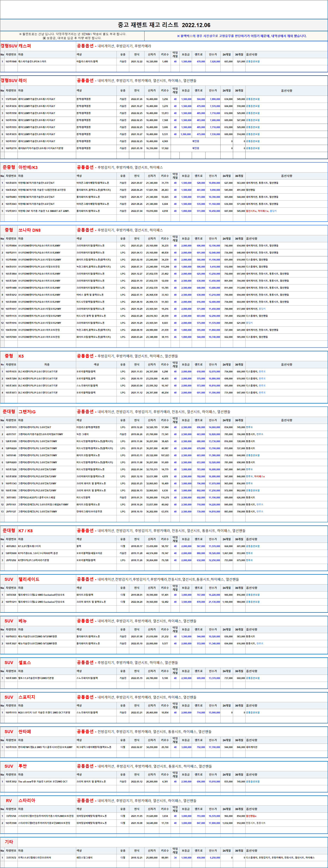Select deposit '1,800,000' for 172하3013

[x=186, y=211]
